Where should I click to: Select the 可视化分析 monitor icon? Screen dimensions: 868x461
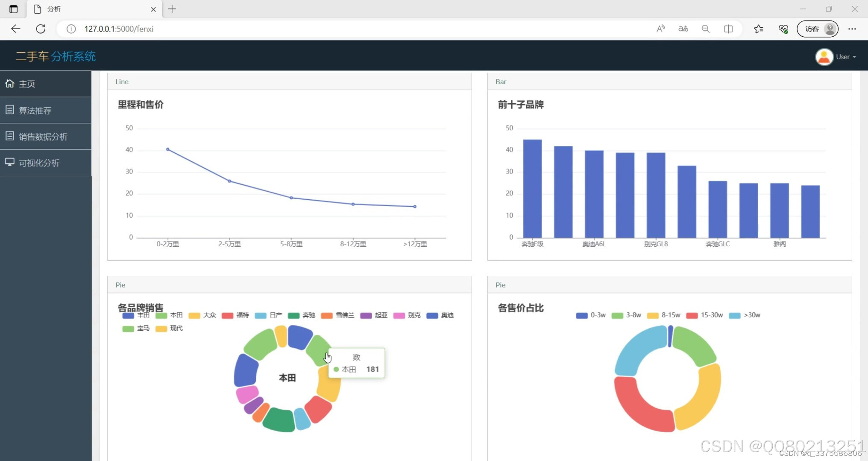click(x=9, y=162)
